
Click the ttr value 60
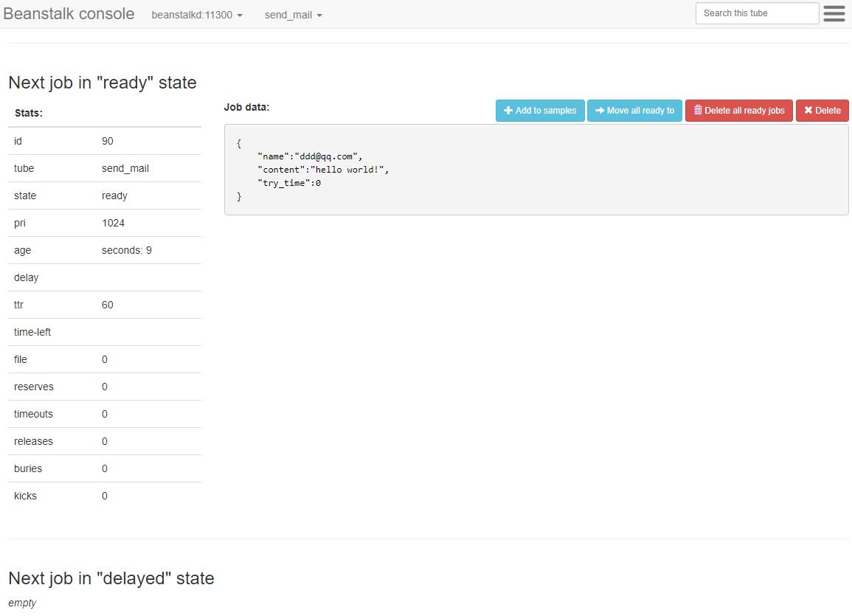[x=108, y=305]
